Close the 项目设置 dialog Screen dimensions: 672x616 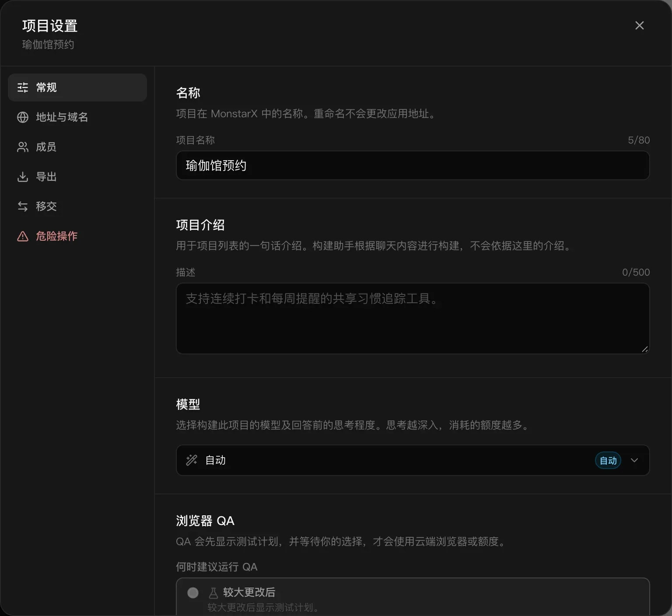tap(639, 26)
